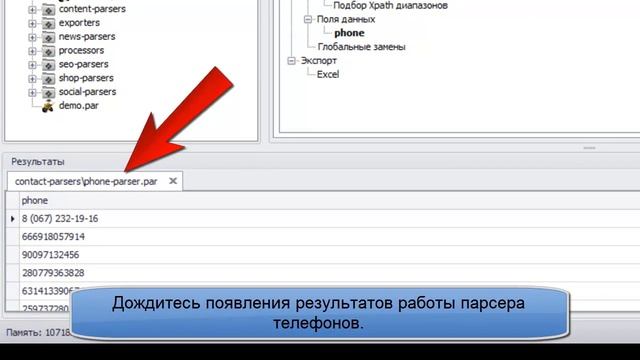
Task: Select the seo-parsers tree item
Action: click(84, 64)
